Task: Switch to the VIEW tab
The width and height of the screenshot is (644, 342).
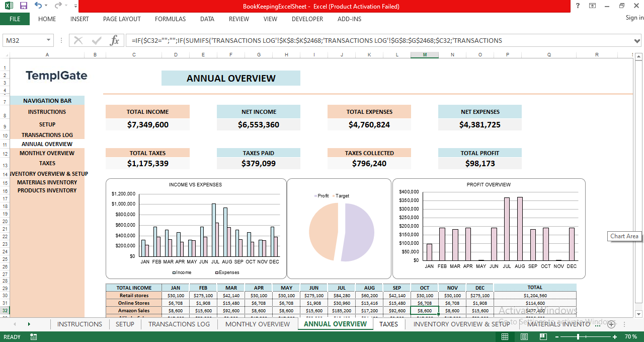Action: pyautogui.click(x=270, y=19)
